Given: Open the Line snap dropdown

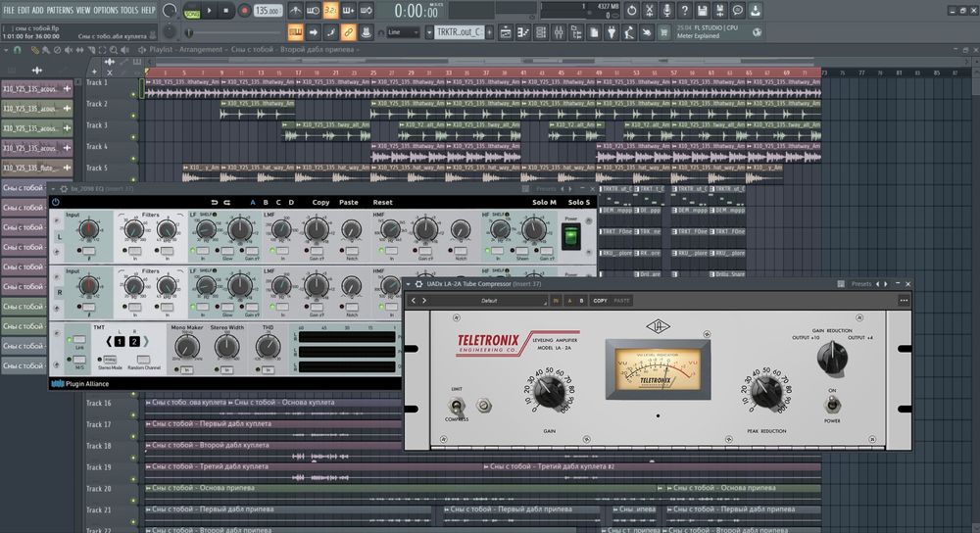Looking at the screenshot, I should point(403,32).
